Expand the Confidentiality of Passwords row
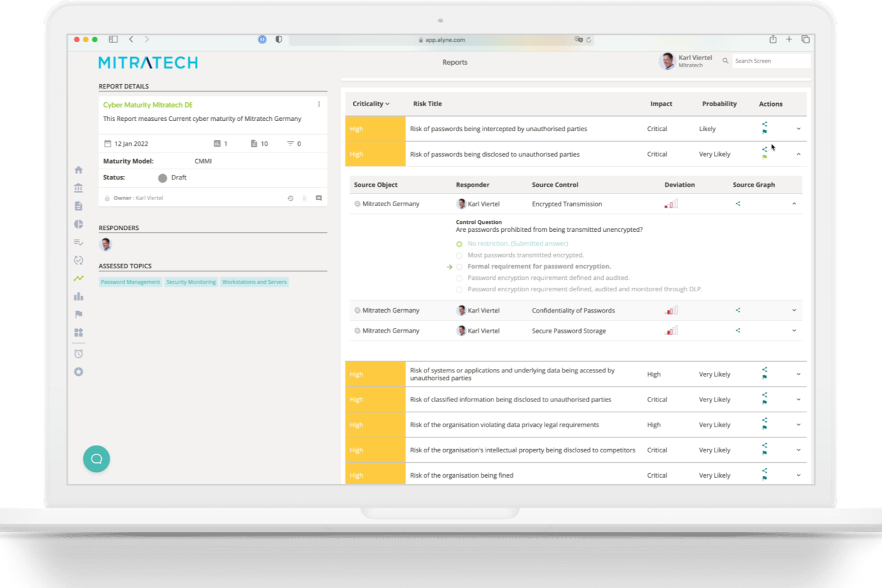 793,310
